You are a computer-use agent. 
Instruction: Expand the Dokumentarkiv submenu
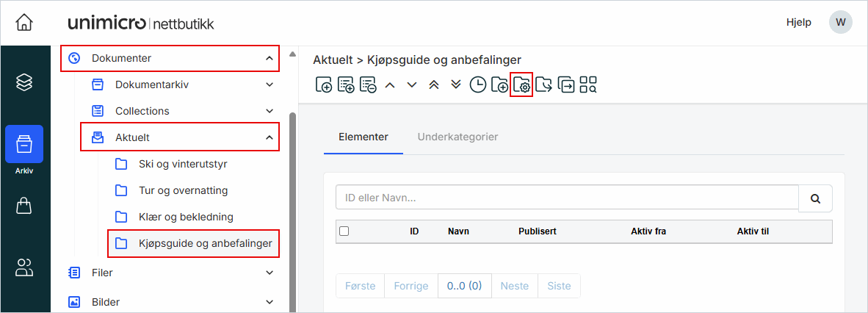[x=269, y=84]
